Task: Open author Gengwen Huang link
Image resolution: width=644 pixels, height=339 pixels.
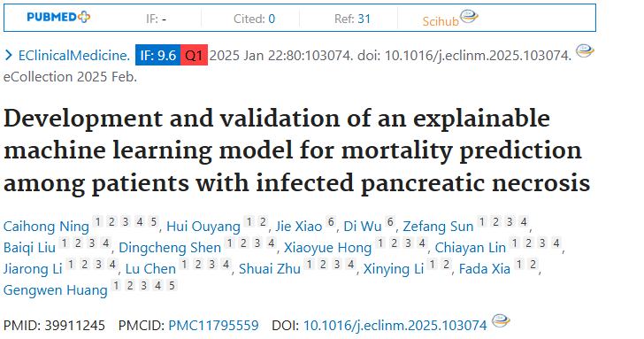Action: (x=56, y=290)
